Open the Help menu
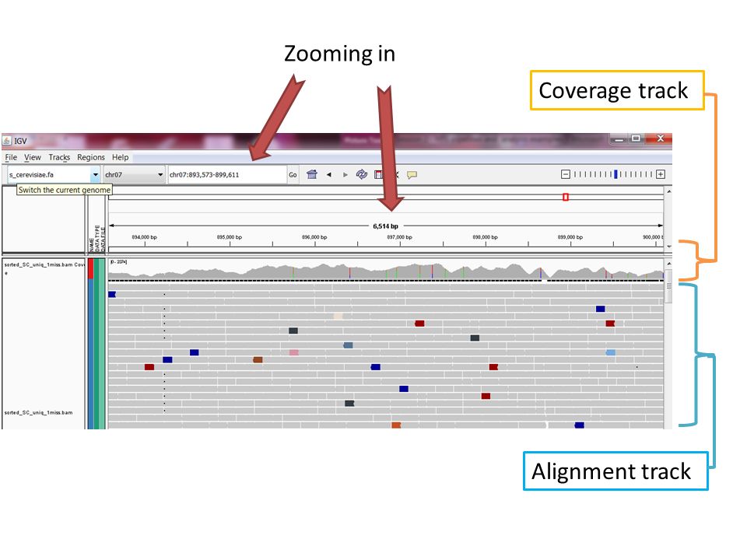This screenshot has height=560, width=747. point(120,157)
